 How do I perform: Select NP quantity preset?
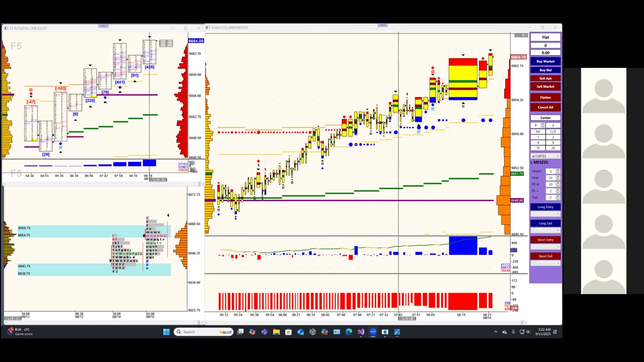click(538, 131)
